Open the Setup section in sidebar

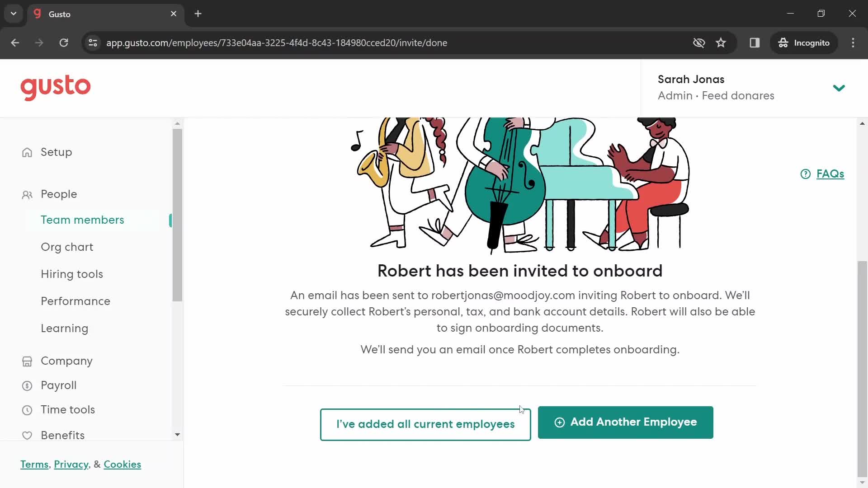[x=57, y=152]
